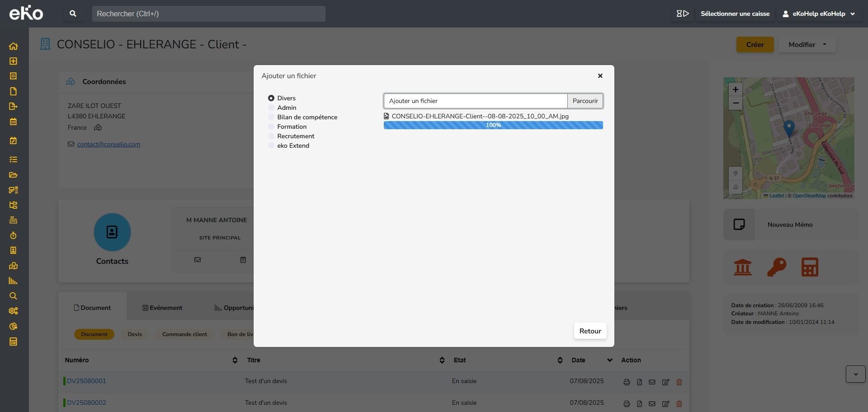Select the Devis filter pill
Viewport: 868px width, 412px height.
[135, 334]
